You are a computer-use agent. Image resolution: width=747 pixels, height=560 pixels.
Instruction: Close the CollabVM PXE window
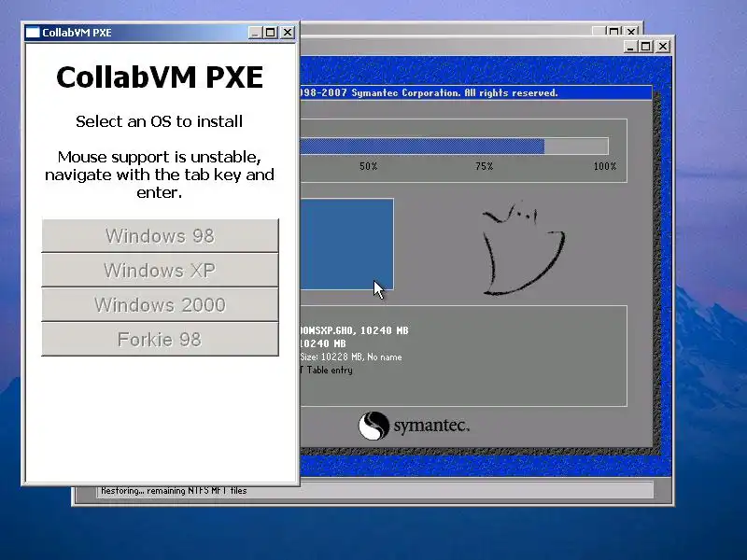point(288,33)
